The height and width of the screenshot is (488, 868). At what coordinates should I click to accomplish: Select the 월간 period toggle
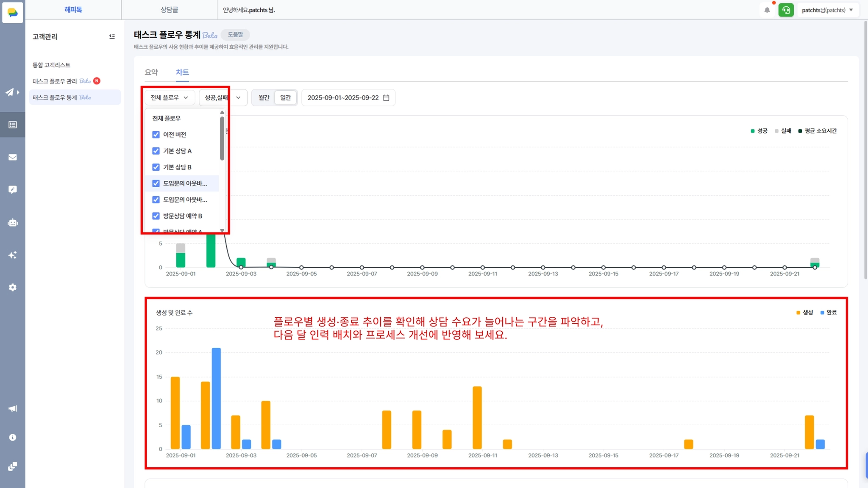point(264,97)
